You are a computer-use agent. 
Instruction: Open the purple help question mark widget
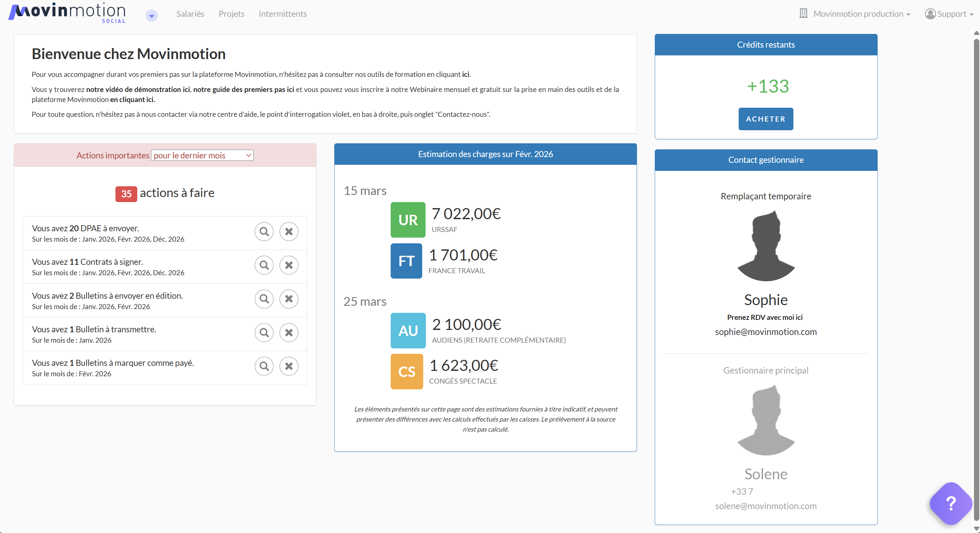pos(951,503)
